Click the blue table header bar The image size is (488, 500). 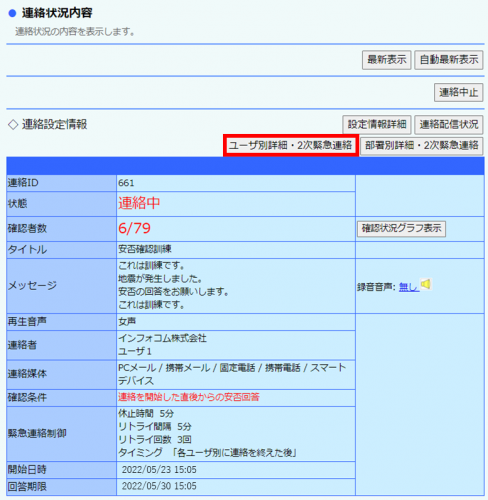tap(245, 166)
